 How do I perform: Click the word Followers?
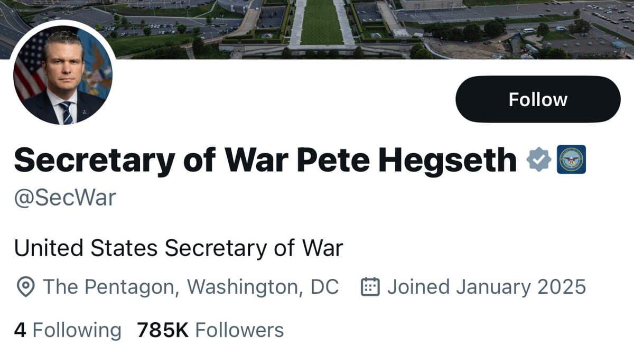tap(239, 330)
